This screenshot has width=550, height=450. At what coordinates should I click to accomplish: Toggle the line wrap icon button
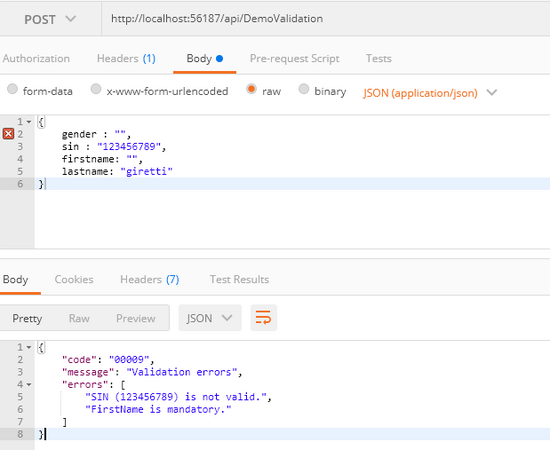pos(263,318)
